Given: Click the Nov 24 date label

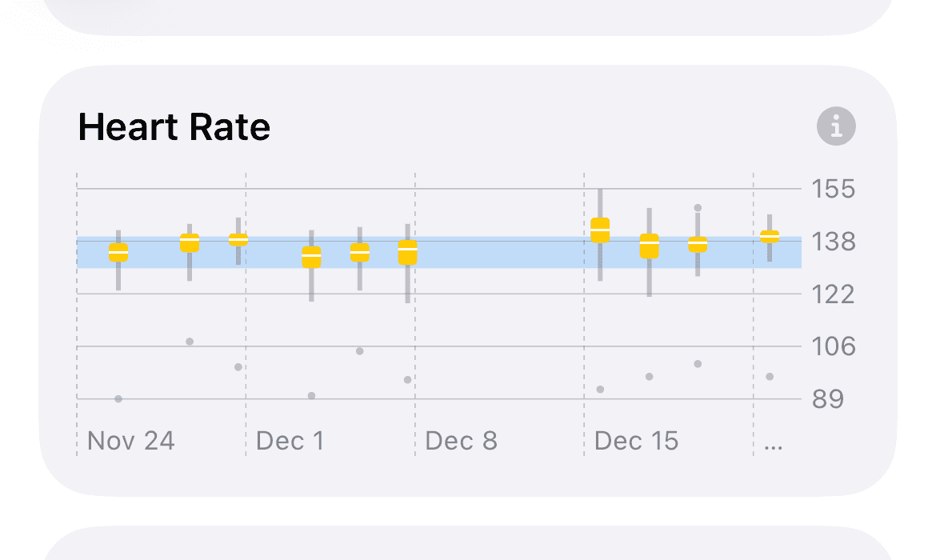Looking at the screenshot, I should (x=130, y=441).
